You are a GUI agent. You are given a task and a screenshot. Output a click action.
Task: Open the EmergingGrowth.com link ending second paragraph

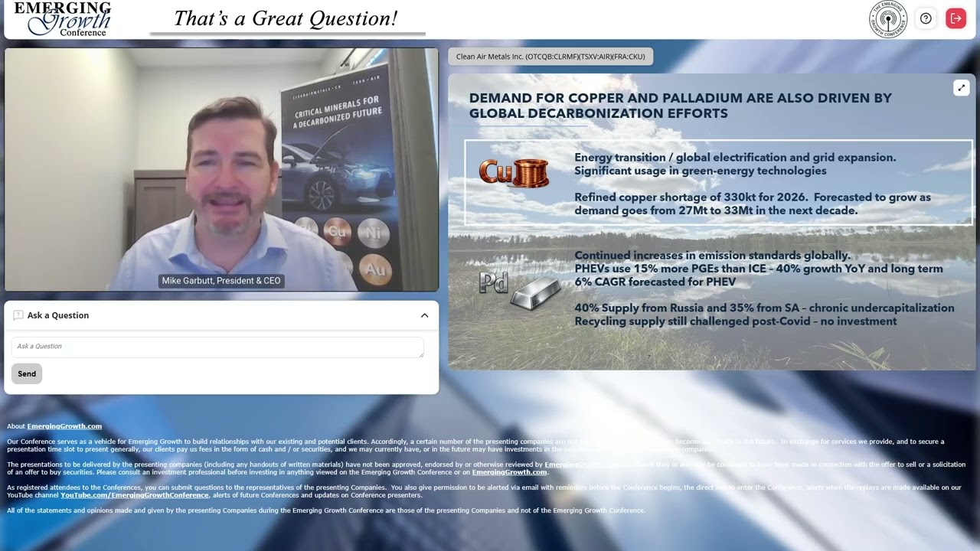point(509,472)
